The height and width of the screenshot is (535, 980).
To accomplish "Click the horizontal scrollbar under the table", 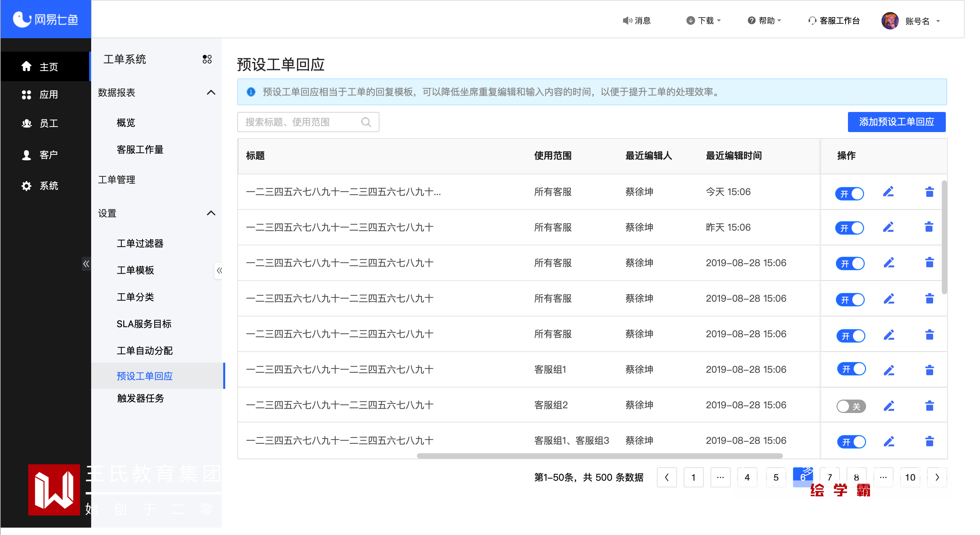I will point(599,456).
